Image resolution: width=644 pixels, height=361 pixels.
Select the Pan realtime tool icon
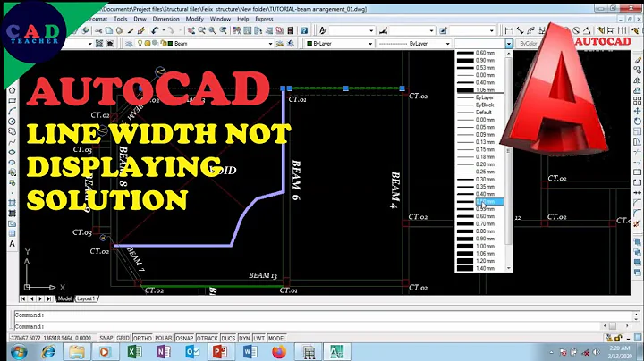[191, 30]
